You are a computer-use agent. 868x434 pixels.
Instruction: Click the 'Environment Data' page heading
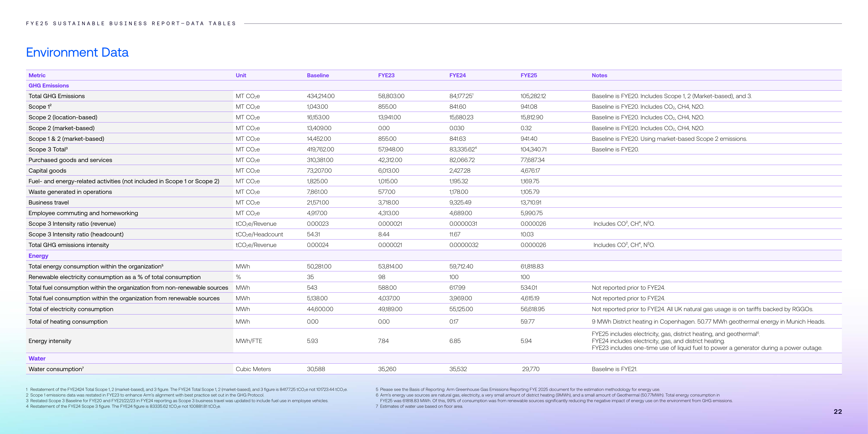[x=77, y=52]
